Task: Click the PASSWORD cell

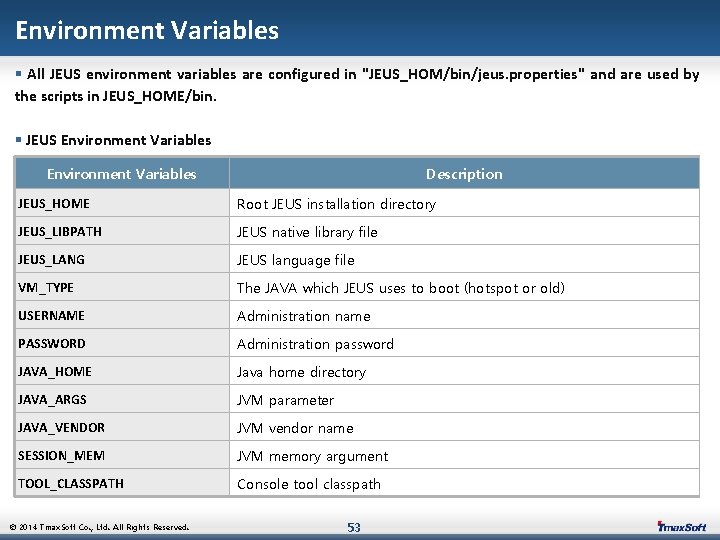Action: coord(122,343)
